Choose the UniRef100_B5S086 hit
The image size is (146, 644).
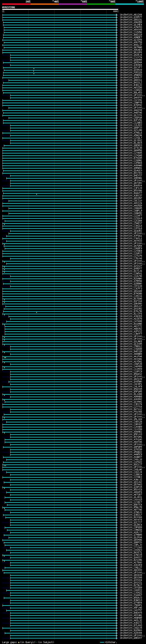131,191
